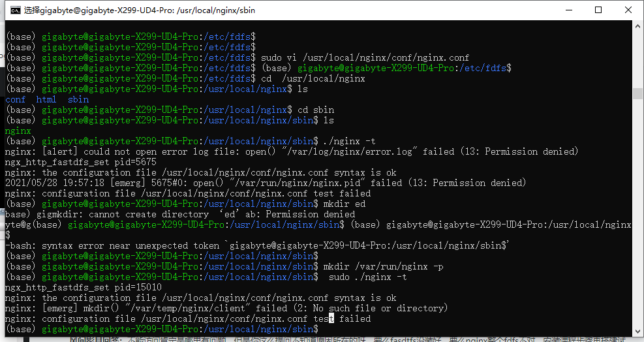Click the 'ngx_http_fastdfs_set pid=5675' line

[x=81, y=162]
